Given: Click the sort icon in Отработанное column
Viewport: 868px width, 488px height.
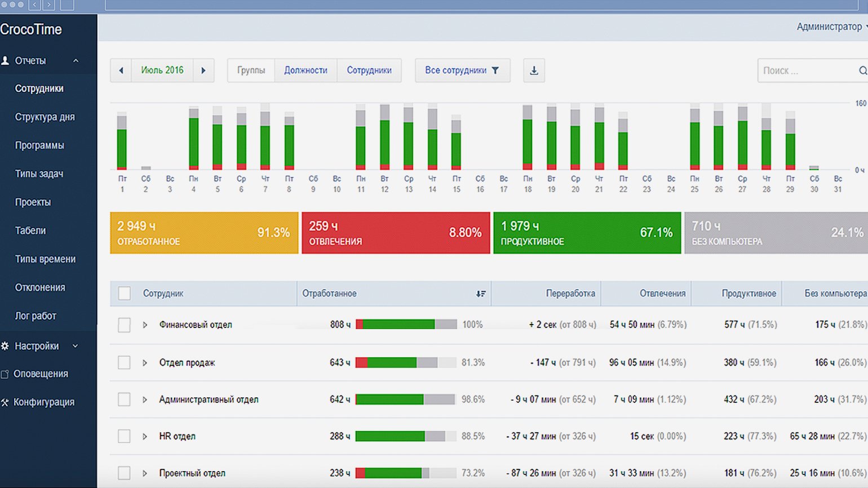Looking at the screenshot, I should [x=480, y=294].
